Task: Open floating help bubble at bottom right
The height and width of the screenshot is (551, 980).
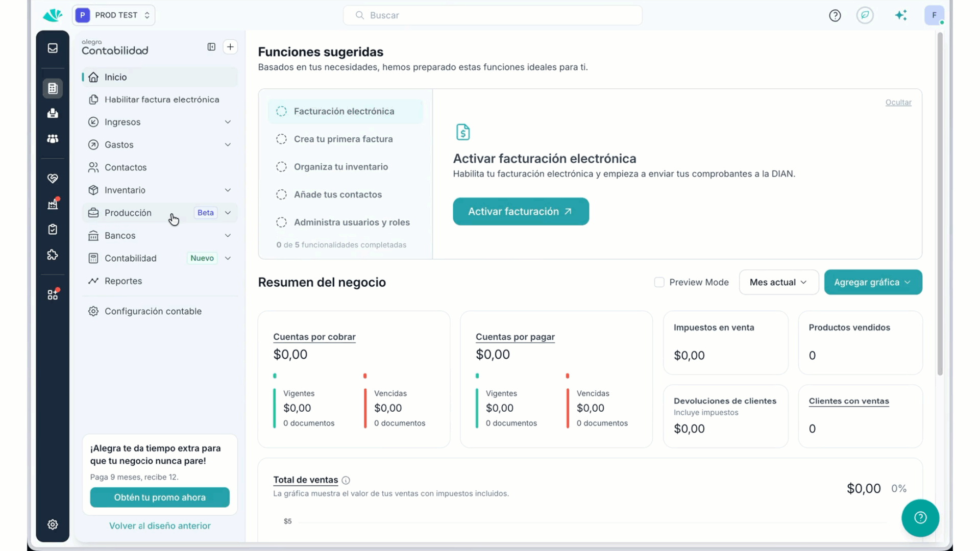Action: tap(920, 518)
